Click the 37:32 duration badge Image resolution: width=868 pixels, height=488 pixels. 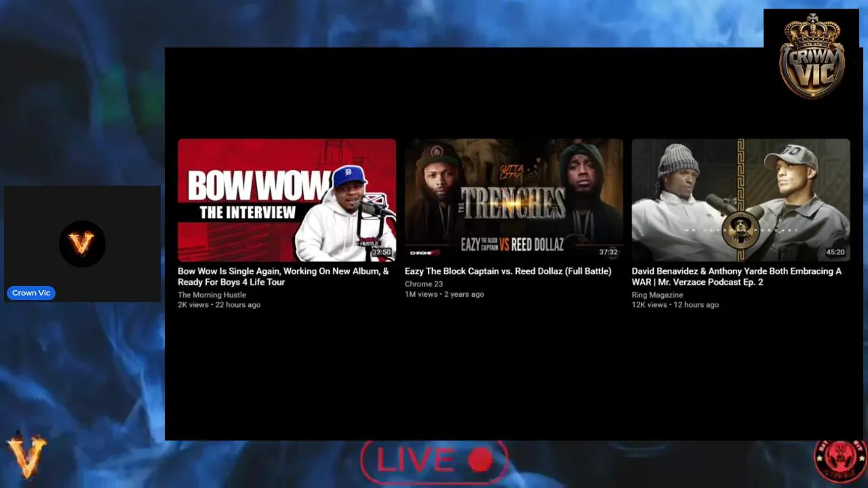click(608, 252)
